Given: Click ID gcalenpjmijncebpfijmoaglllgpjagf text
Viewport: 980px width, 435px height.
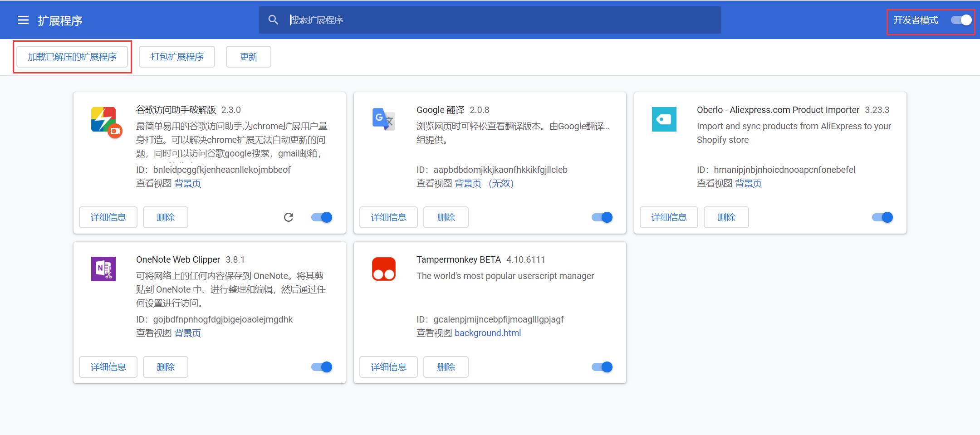Looking at the screenshot, I should [x=490, y=319].
